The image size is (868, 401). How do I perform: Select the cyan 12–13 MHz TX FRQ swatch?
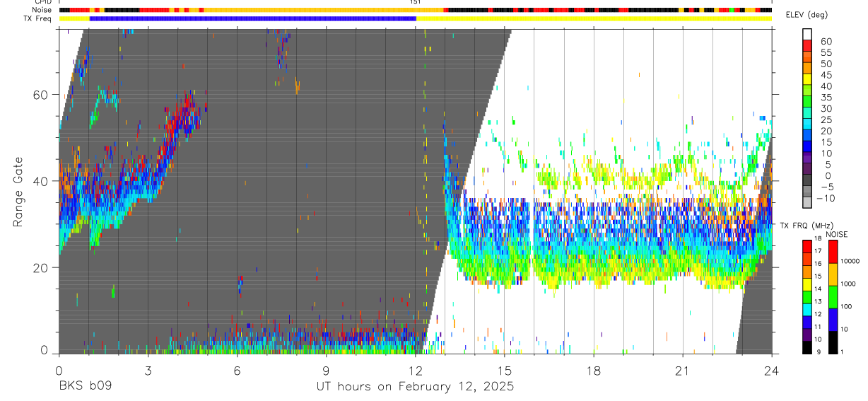coord(807,309)
